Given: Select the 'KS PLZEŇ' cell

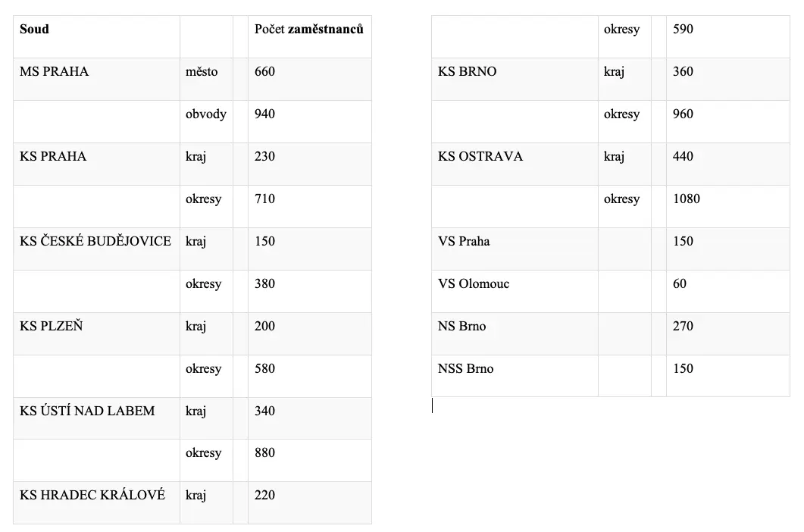Looking at the screenshot, I should [x=96, y=334].
